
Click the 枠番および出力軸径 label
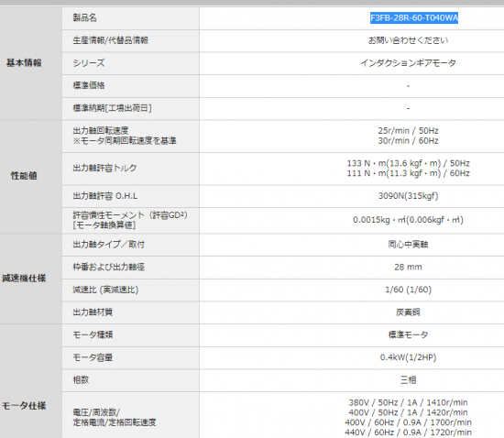pyautogui.click(x=109, y=267)
